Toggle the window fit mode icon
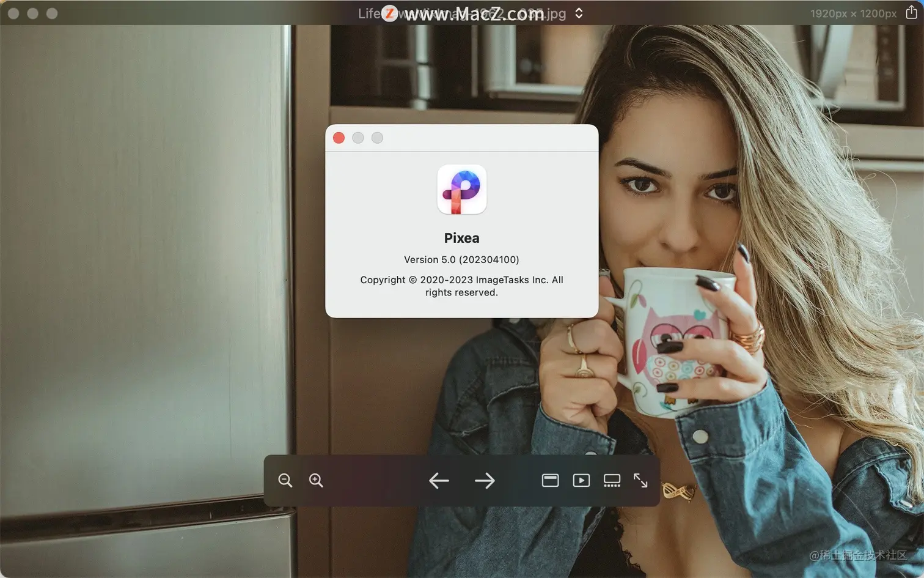The height and width of the screenshot is (578, 924). click(x=550, y=481)
